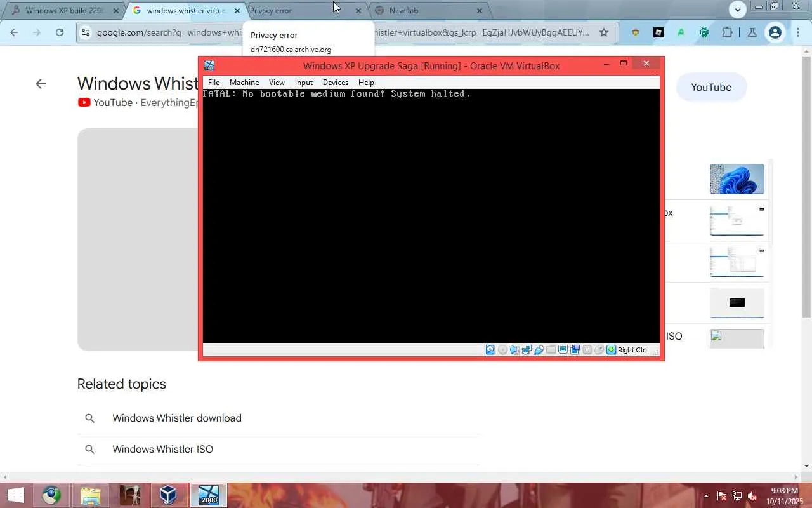Open the 2000 VM taskbar icon

coord(209,495)
